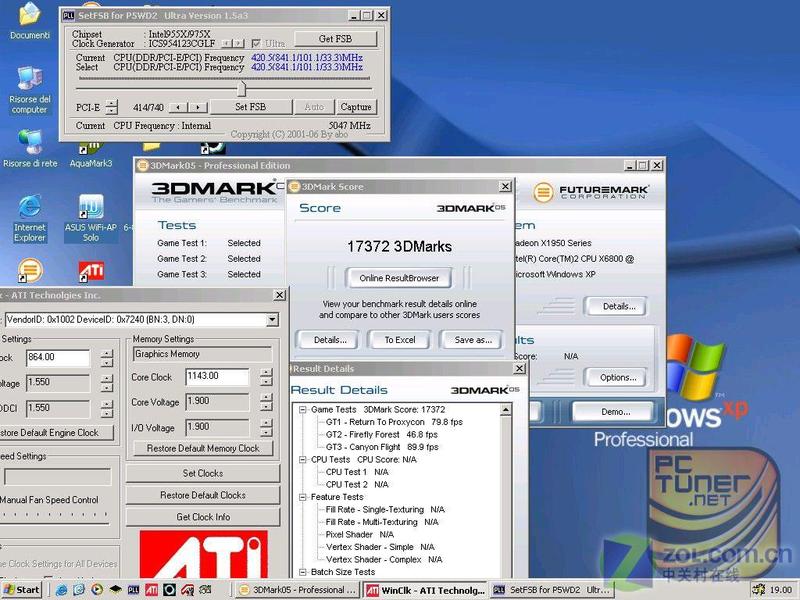
Task: Select GT3 - Canyon Flight result row
Action: tap(382, 447)
